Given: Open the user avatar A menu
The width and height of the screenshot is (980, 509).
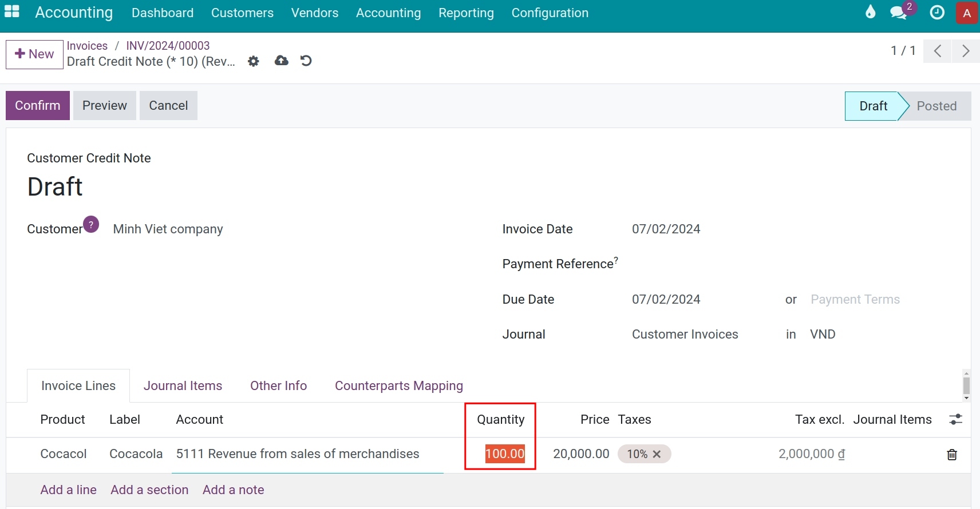Looking at the screenshot, I should 967,13.
